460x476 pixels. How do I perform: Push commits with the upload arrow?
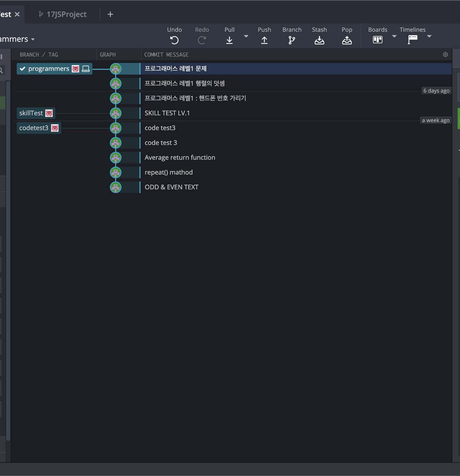pos(264,40)
